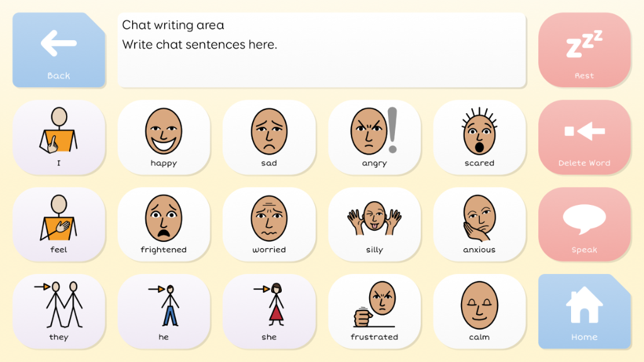Image resolution: width=644 pixels, height=362 pixels.
Task: Pick the frustrated fist-and-face symbol
Action: tap(374, 310)
